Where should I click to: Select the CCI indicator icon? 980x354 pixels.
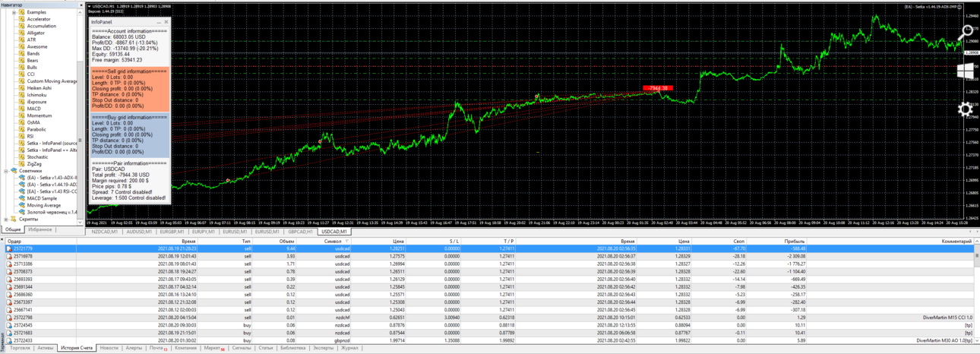click(22, 74)
